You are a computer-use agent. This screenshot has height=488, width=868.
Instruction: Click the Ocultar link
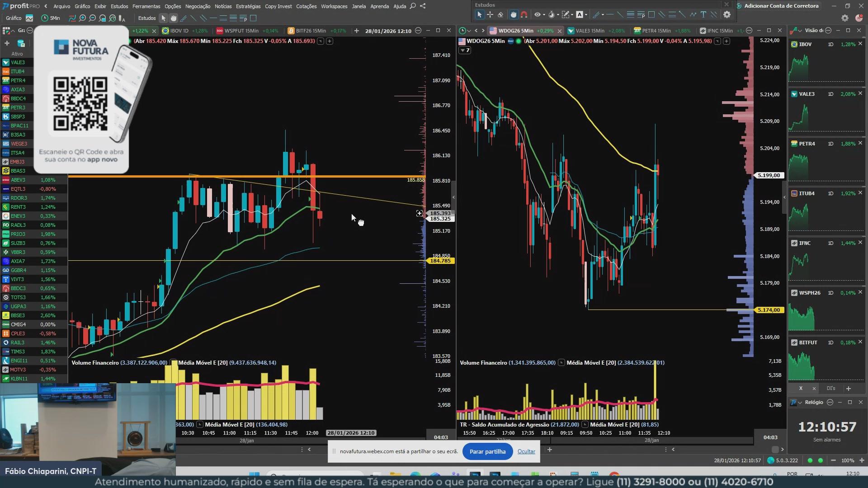(526, 451)
